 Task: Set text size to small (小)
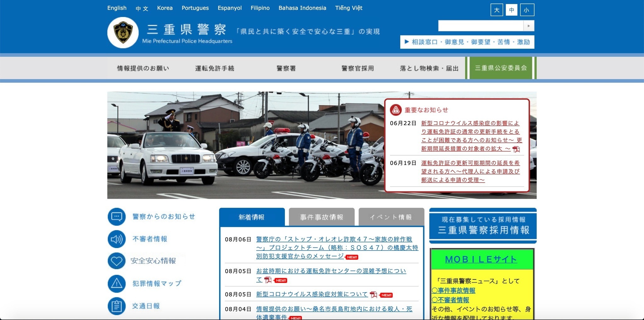coord(527,10)
